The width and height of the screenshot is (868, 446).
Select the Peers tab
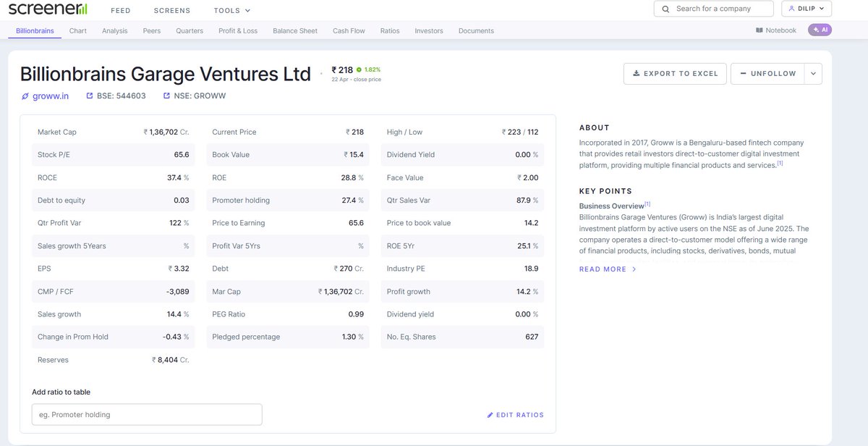click(152, 31)
